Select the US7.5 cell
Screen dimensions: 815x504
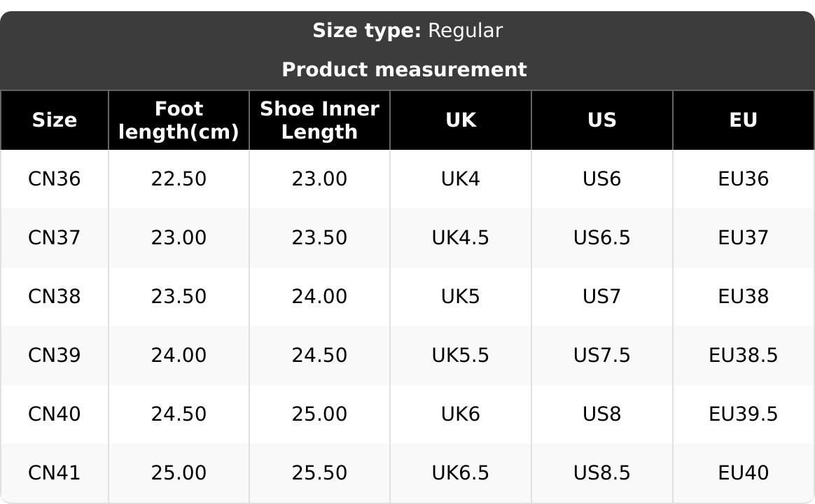(x=601, y=356)
